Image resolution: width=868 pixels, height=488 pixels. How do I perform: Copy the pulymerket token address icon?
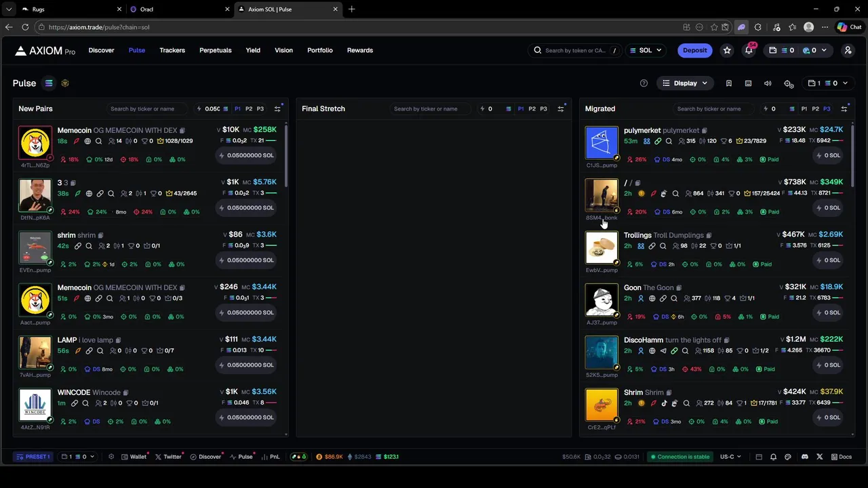(705, 130)
